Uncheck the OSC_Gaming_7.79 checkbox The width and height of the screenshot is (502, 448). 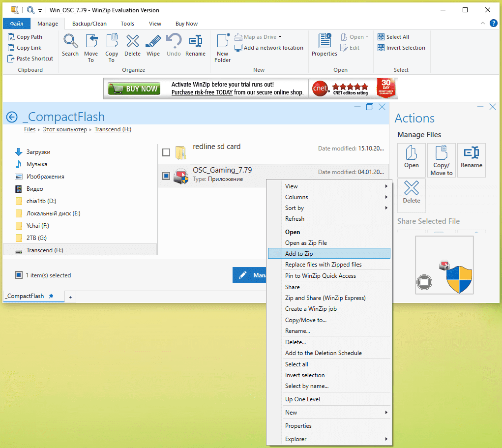(x=166, y=176)
